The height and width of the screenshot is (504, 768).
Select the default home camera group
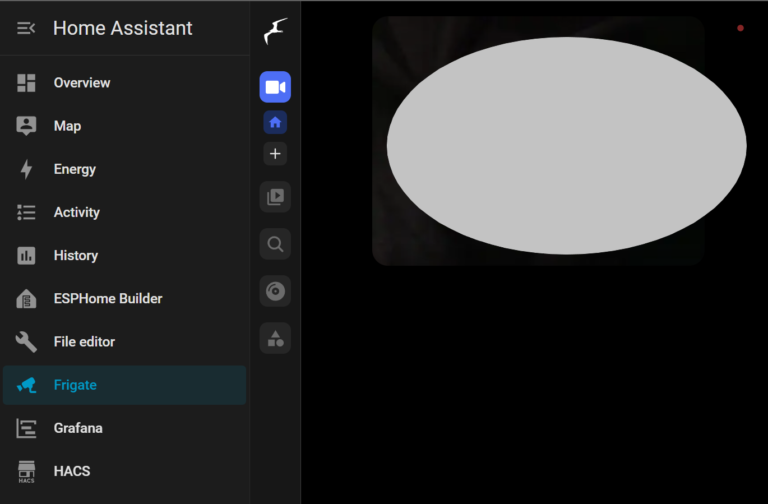click(x=275, y=122)
